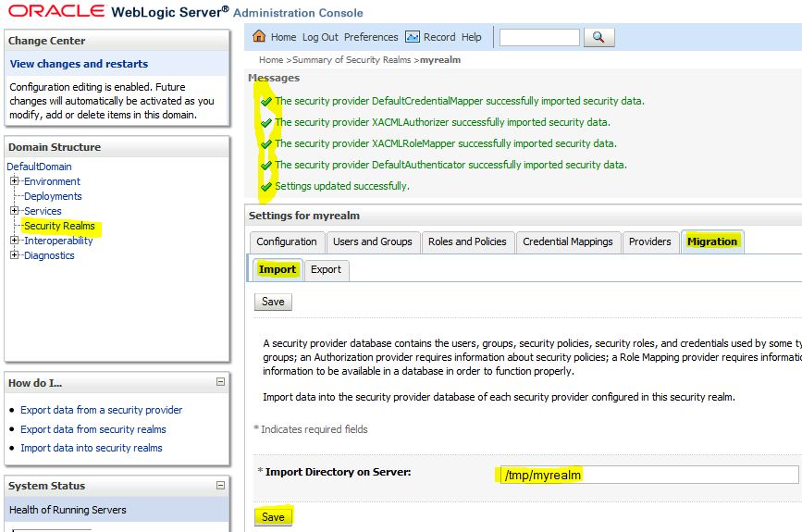Expand the Environment tree node
The height and width of the screenshot is (532, 802).
pos(14,180)
